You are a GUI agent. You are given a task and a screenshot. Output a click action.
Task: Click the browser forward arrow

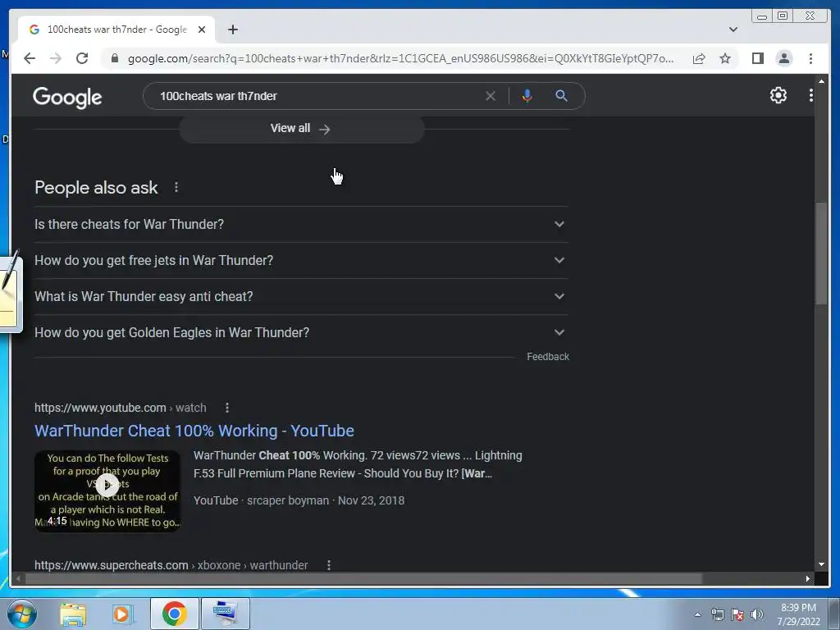coord(56,58)
